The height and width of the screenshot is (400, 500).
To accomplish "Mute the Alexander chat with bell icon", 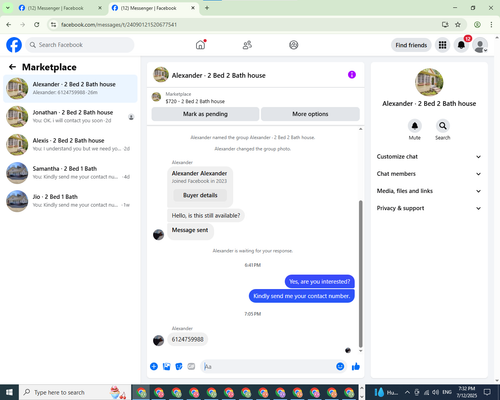I will click(x=415, y=126).
